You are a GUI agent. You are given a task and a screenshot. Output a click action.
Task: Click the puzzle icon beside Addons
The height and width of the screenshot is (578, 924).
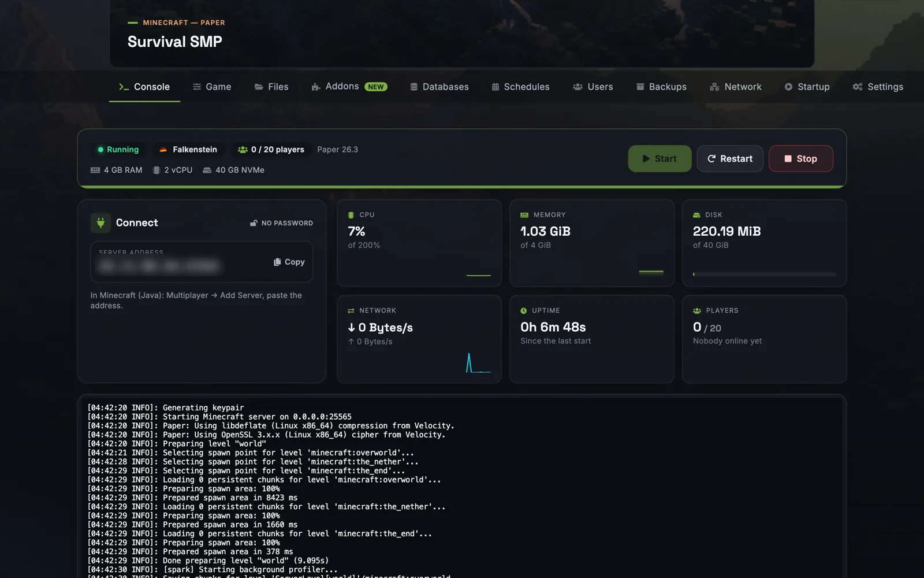point(316,87)
